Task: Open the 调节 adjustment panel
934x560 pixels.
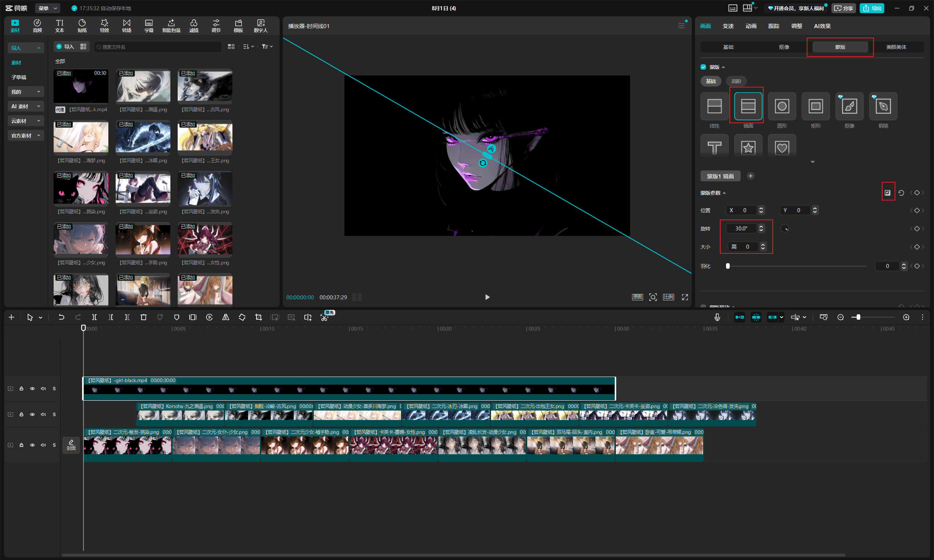Action: pos(216,26)
